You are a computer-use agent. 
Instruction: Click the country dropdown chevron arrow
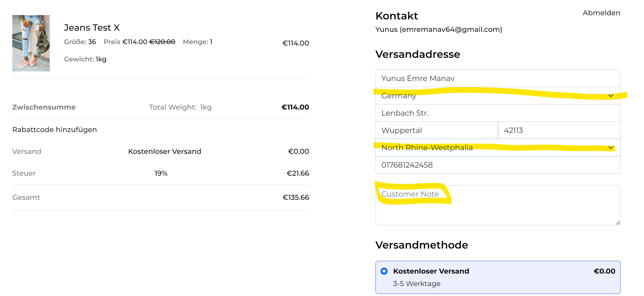pos(610,96)
